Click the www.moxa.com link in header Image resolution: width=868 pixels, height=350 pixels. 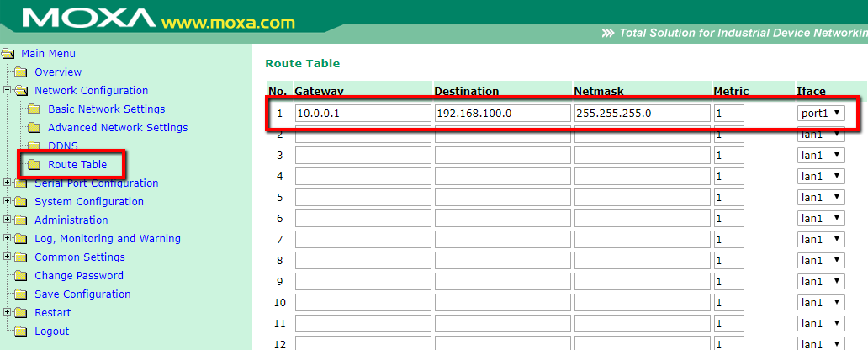pos(227,20)
